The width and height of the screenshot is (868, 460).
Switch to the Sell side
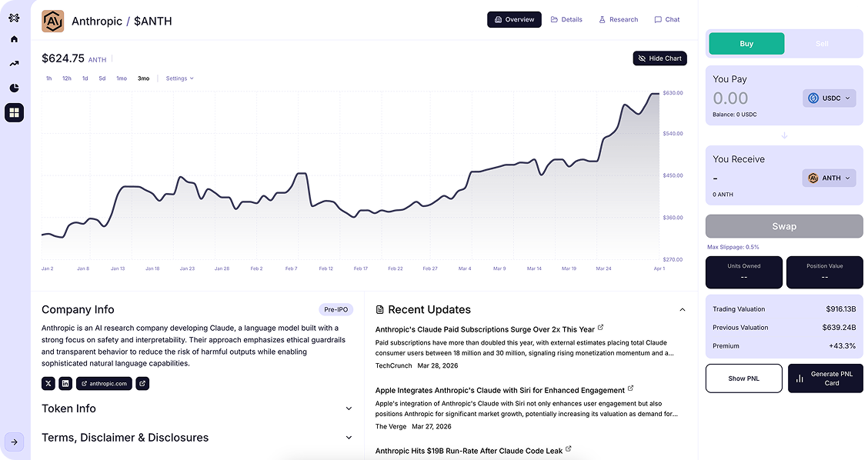click(x=822, y=44)
